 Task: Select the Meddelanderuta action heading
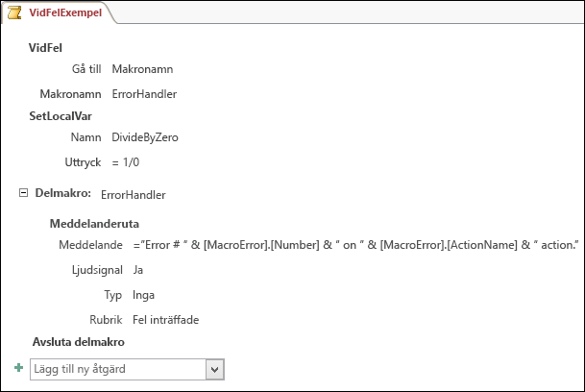click(94, 224)
